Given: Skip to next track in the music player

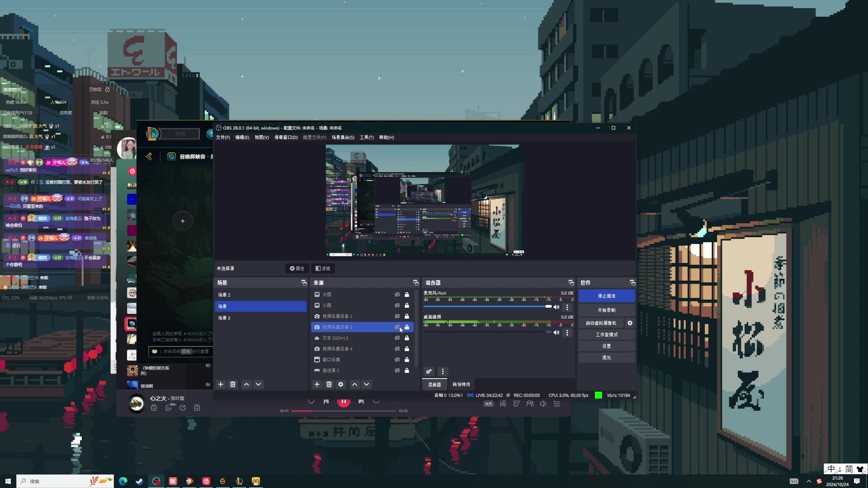Looking at the screenshot, I should pyautogui.click(x=361, y=401).
